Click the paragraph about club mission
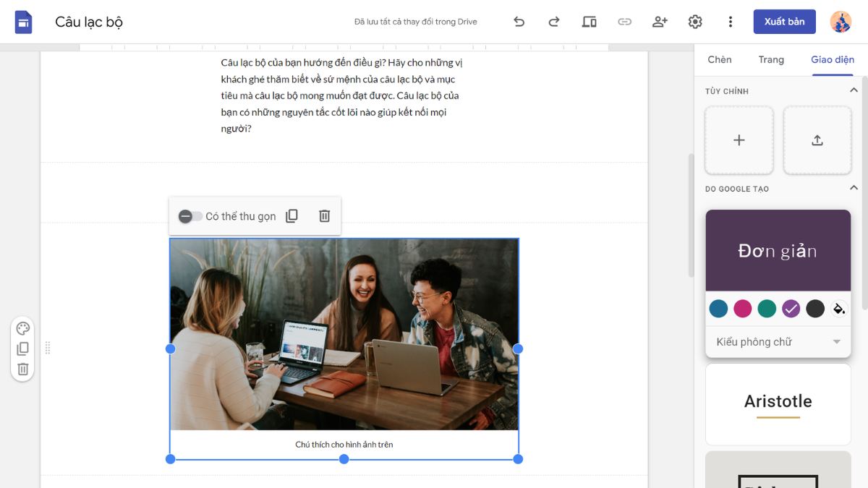Screen dimensions: 868x488 point(341,95)
